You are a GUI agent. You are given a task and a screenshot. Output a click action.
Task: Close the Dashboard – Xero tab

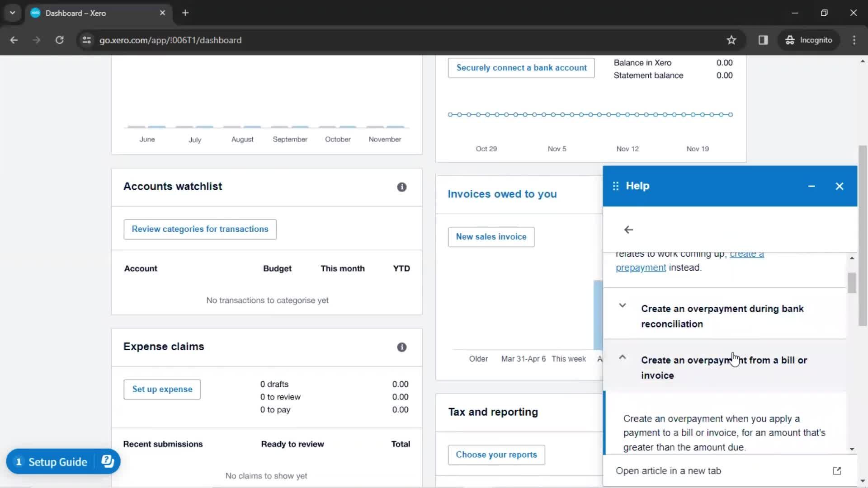pos(162,13)
